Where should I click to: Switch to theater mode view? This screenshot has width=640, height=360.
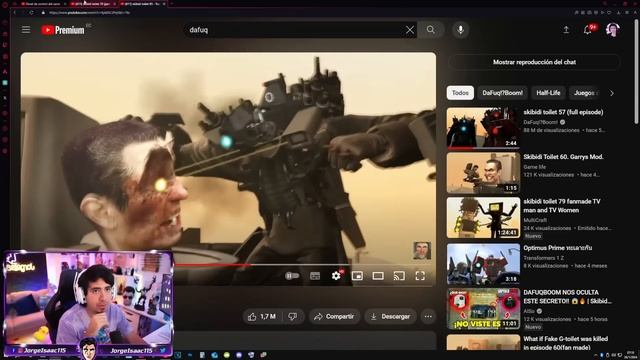378,276
